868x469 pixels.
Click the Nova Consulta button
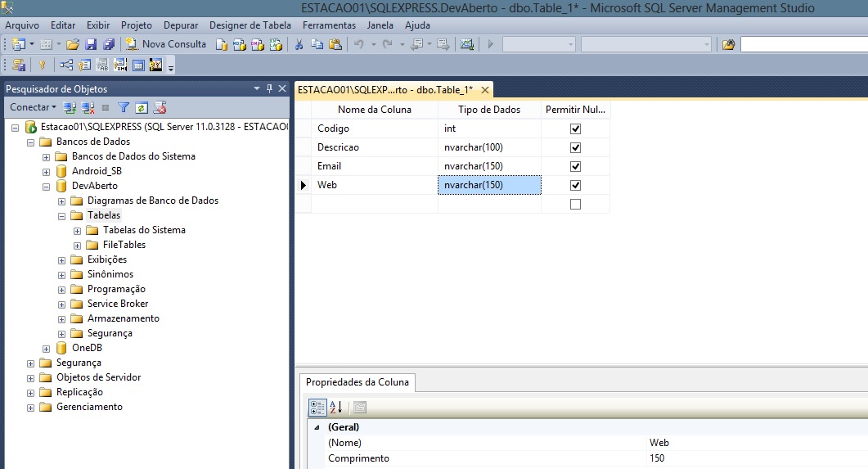(x=166, y=44)
